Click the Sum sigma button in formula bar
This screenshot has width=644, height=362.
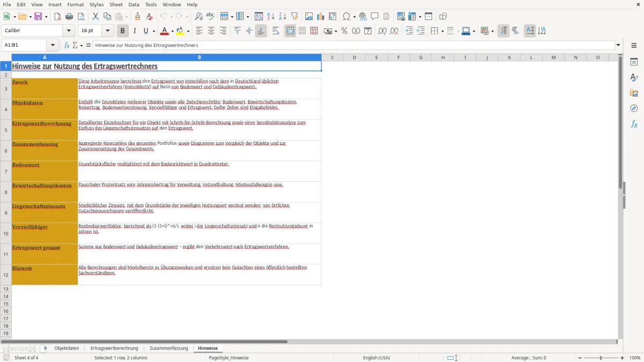(x=75, y=45)
